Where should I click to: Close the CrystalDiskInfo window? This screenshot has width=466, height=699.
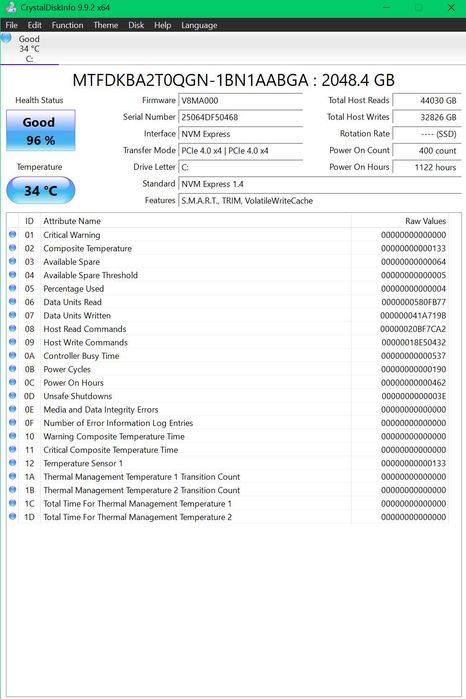pyautogui.click(x=451, y=8)
